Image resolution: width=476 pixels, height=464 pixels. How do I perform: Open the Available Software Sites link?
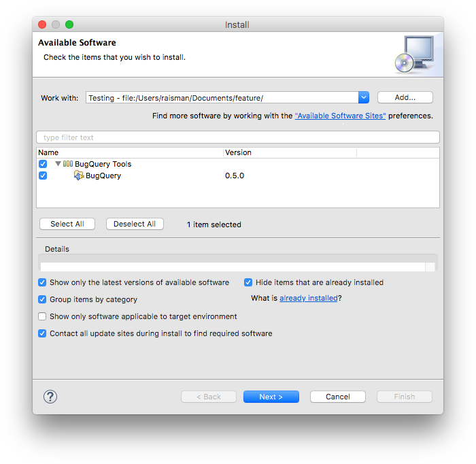click(340, 116)
